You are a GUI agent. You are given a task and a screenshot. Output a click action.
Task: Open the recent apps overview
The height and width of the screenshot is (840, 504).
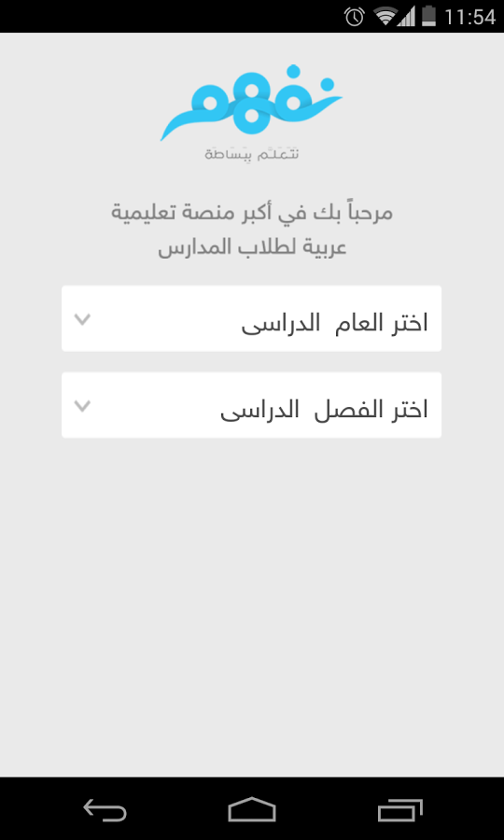(x=399, y=809)
